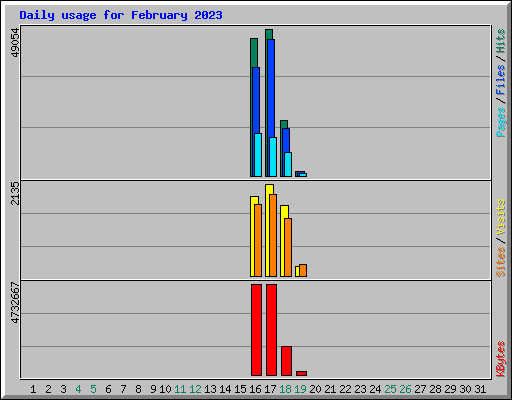Click day label 4 on the axis
The image size is (512, 400).
(78, 389)
